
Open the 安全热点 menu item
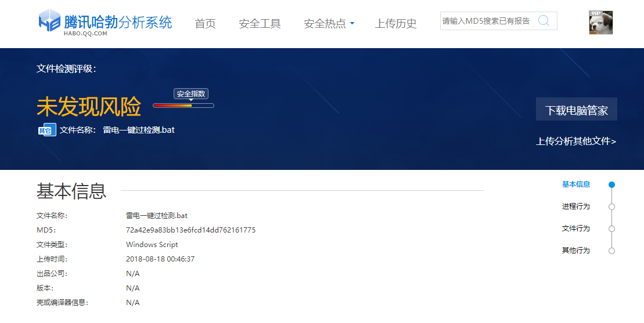click(325, 23)
